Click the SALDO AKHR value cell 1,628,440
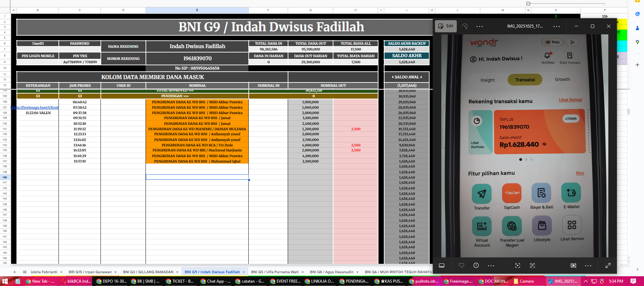The width and height of the screenshot is (644, 286). (407, 62)
